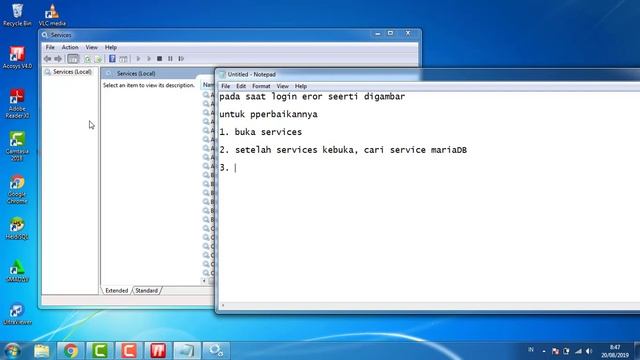
Task: Open VLC media player desktop icon
Action: [52, 14]
